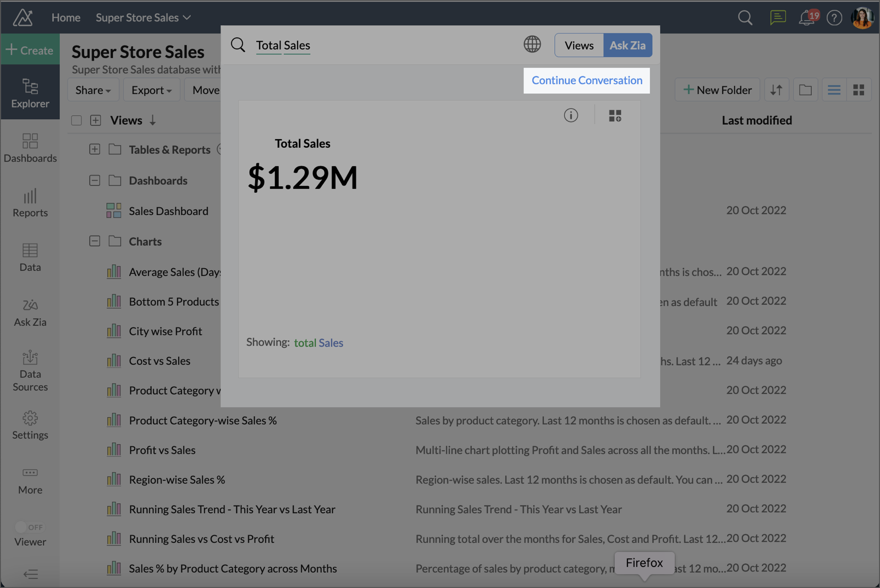Screen dimensions: 880x588
Task: Open Data in the sidebar
Action: click(30, 257)
